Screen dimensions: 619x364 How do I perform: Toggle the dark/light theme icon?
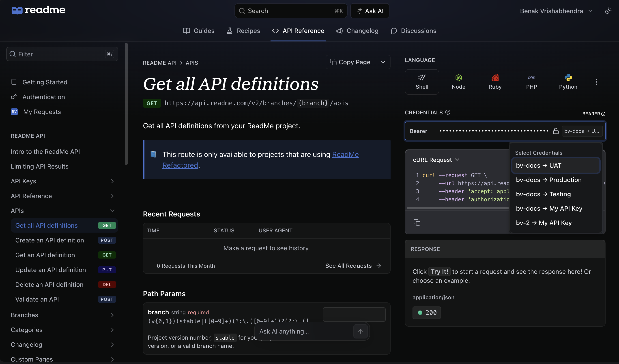point(608,11)
